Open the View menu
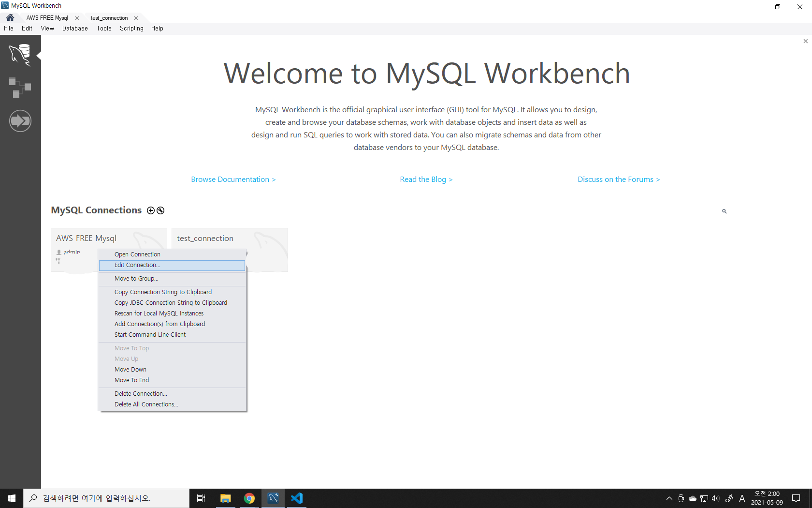The image size is (812, 508). (47, 29)
